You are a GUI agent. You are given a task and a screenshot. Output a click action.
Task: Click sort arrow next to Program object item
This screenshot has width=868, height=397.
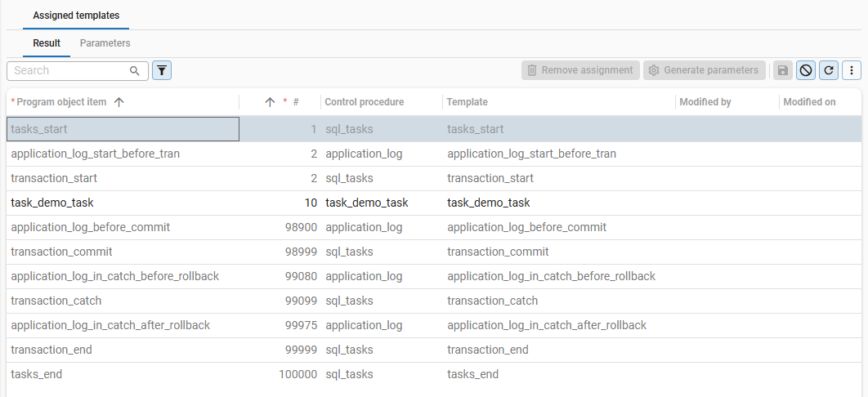(119, 102)
